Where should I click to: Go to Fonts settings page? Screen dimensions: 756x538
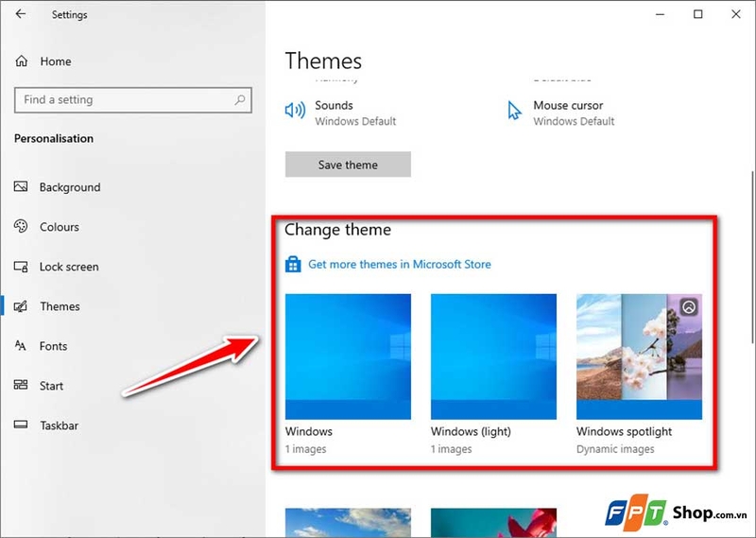[53, 346]
